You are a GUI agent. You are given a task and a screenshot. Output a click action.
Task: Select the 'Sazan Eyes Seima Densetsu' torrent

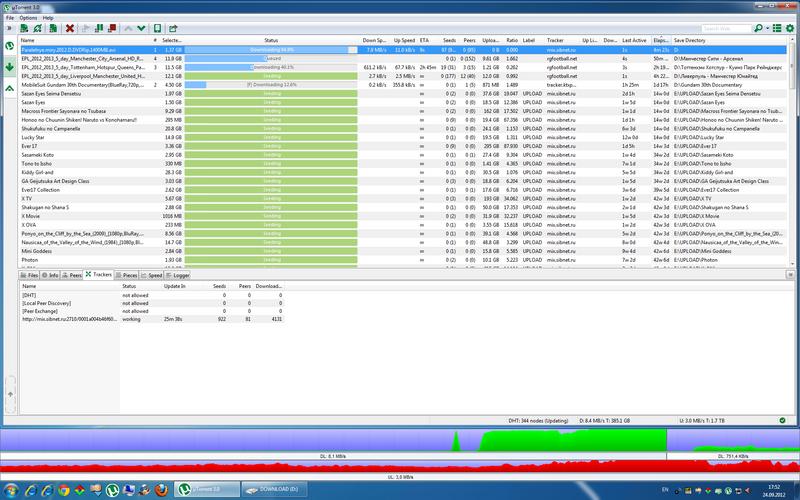click(403, 94)
